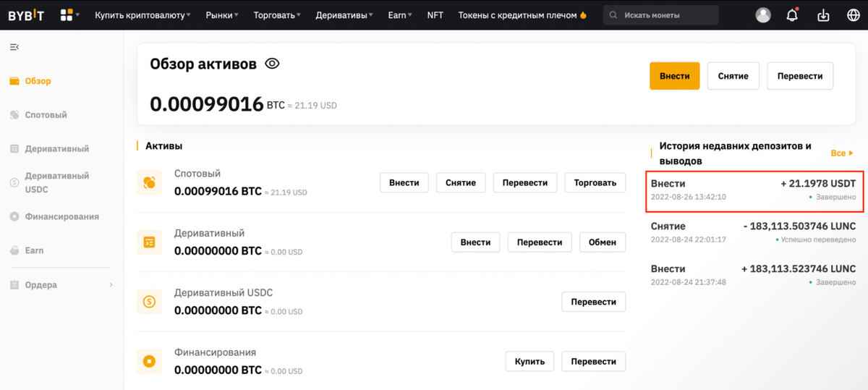Open the notifications bell icon

tap(793, 14)
